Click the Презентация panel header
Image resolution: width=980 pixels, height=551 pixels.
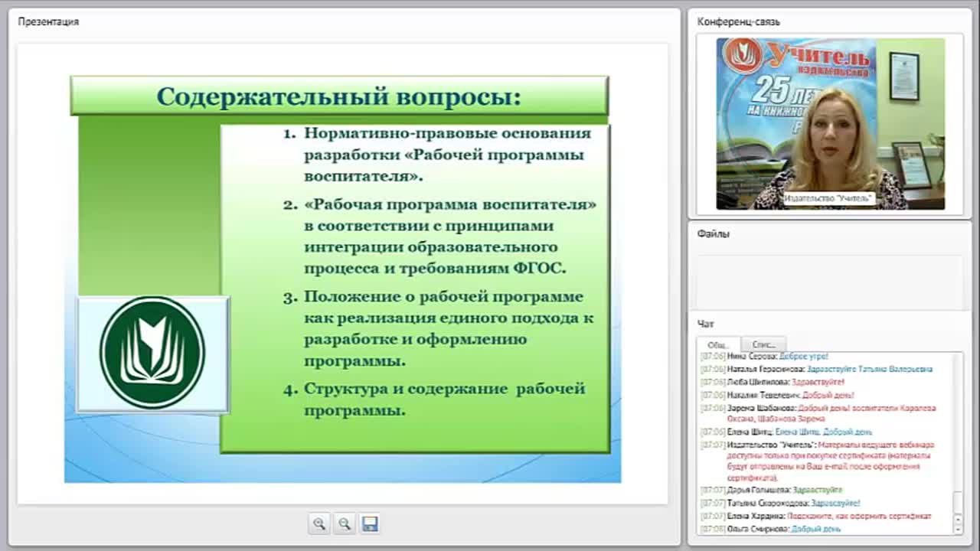coord(48,21)
